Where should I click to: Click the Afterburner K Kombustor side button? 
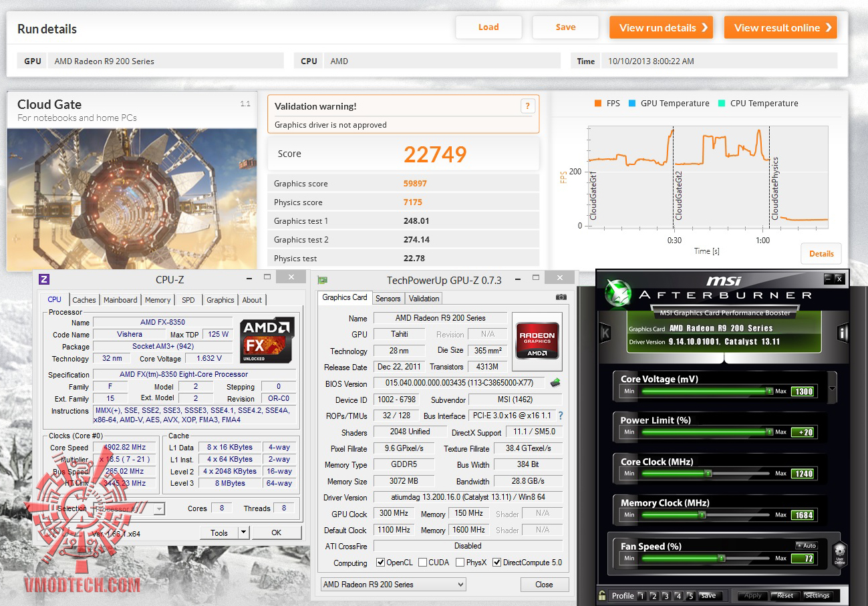[x=605, y=332]
